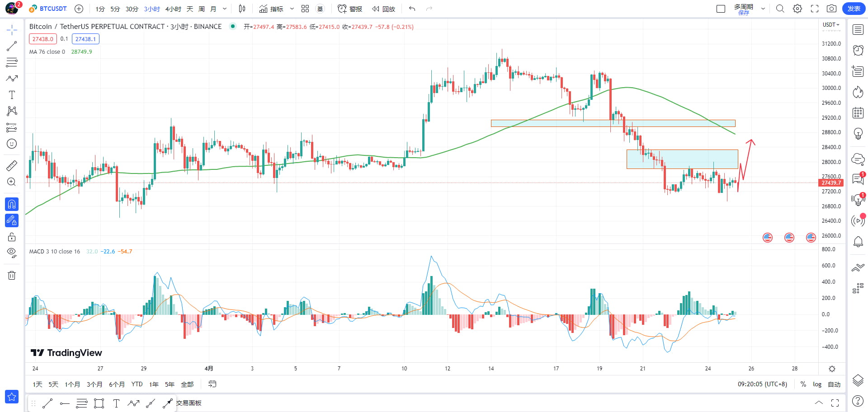Viewport: 868px width, 412px height.
Task: Expand the indicators favorites dropdown arrow
Action: (292, 9)
